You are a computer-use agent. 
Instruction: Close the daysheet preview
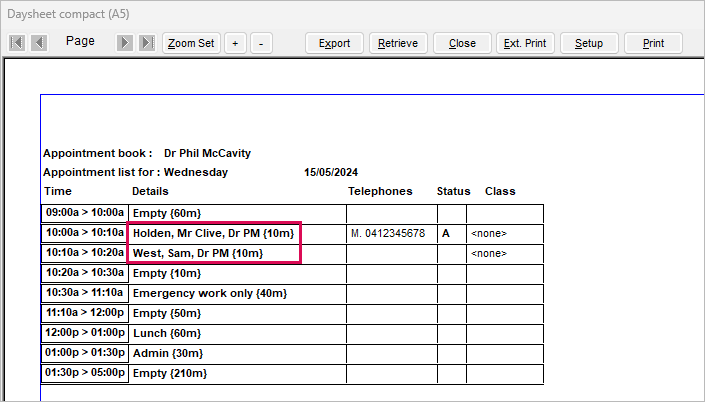tap(462, 43)
